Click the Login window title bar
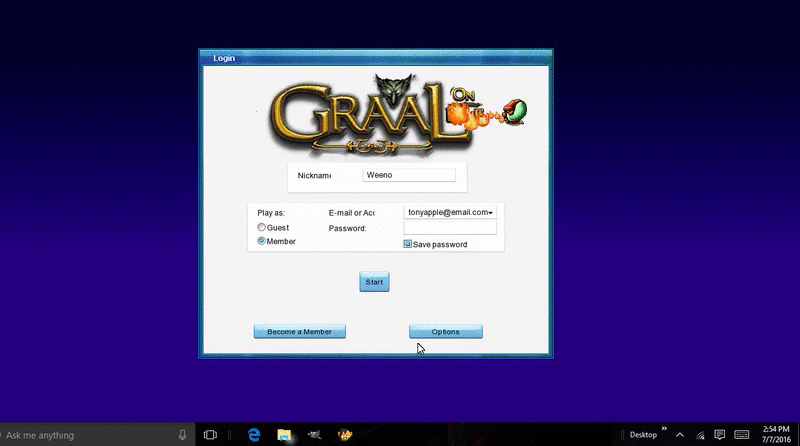Image resolution: width=800 pixels, height=446 pixels. pos(376,58)
